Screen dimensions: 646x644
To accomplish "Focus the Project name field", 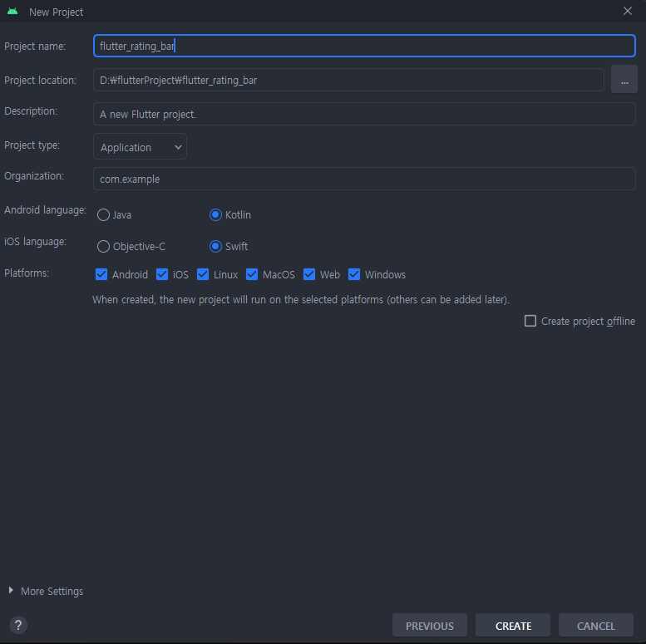I will coord(365,46).
